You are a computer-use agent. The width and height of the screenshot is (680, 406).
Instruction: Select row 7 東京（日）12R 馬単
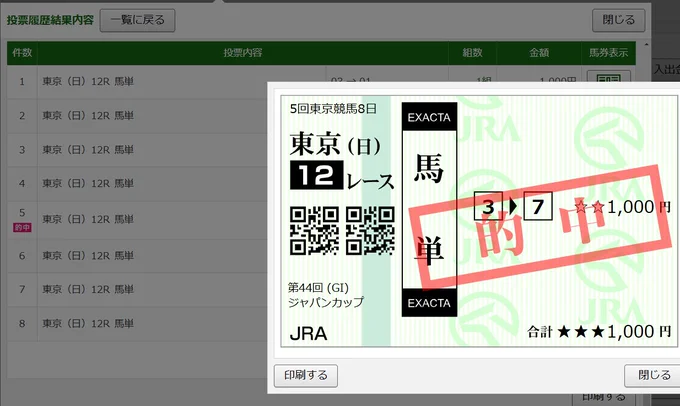coord(88,289)
